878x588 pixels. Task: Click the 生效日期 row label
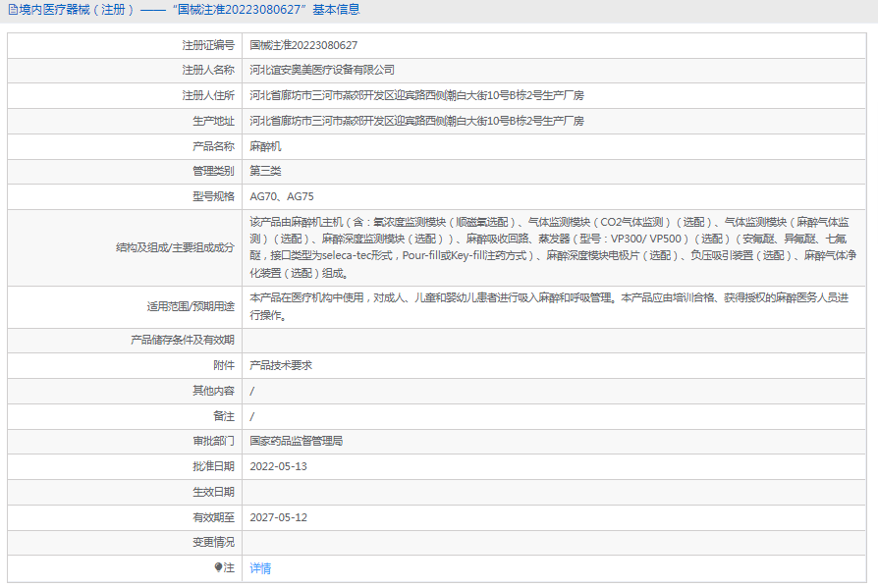[x=213, y=492]
